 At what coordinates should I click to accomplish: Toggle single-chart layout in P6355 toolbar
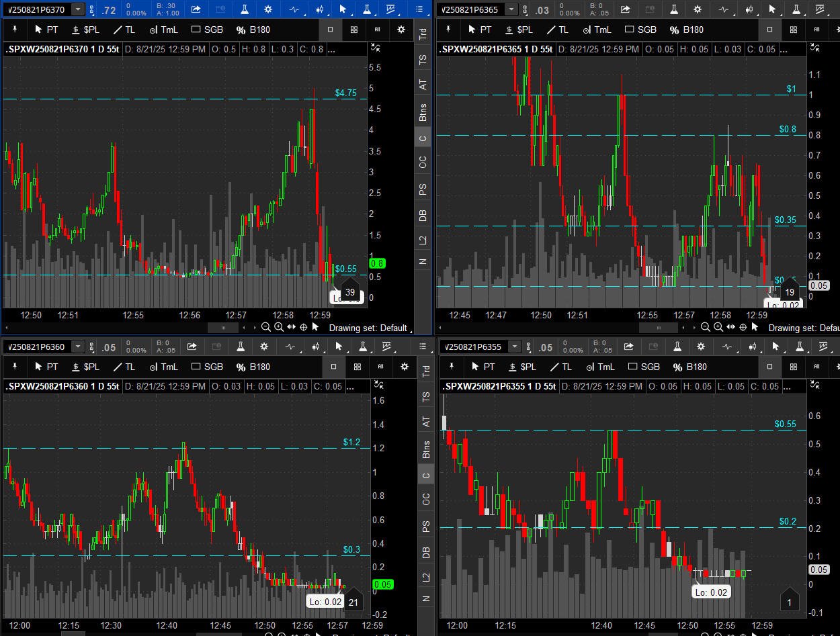[x=769, y=367]
